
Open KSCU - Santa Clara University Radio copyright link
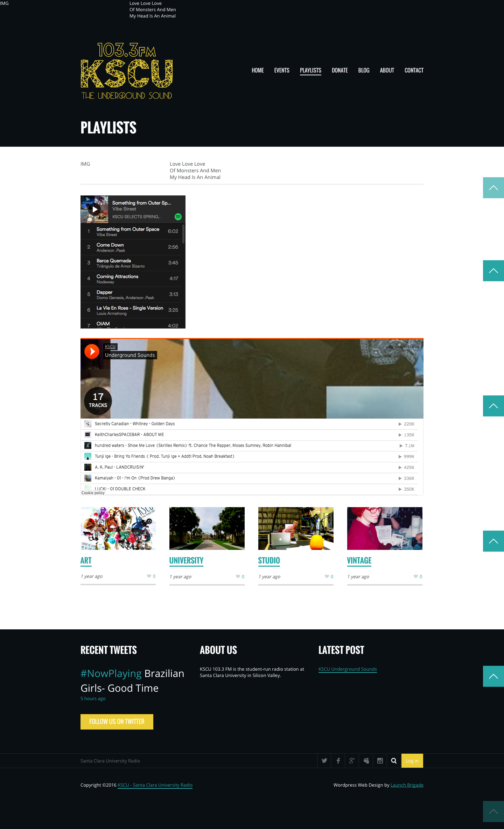click(155, 785)
